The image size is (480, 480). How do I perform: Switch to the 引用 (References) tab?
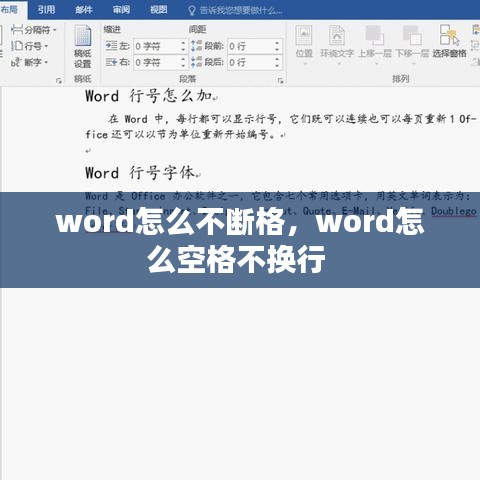tap(46, 10)
